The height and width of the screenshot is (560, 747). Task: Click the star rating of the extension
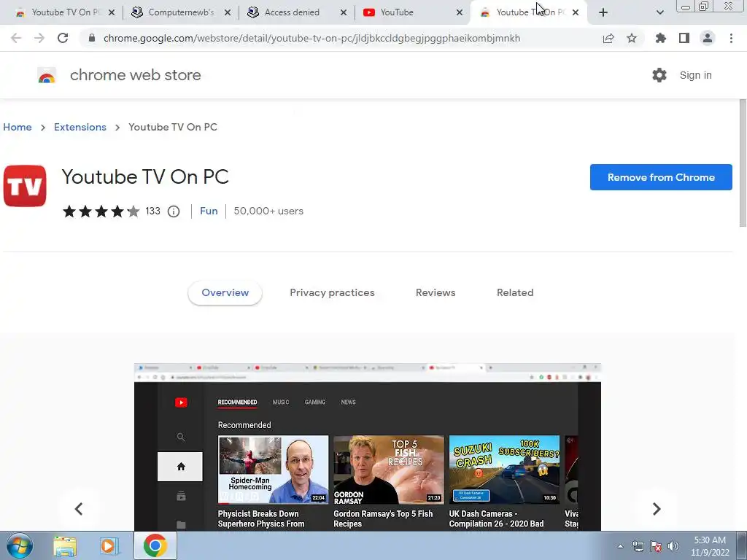pos(101,211)
